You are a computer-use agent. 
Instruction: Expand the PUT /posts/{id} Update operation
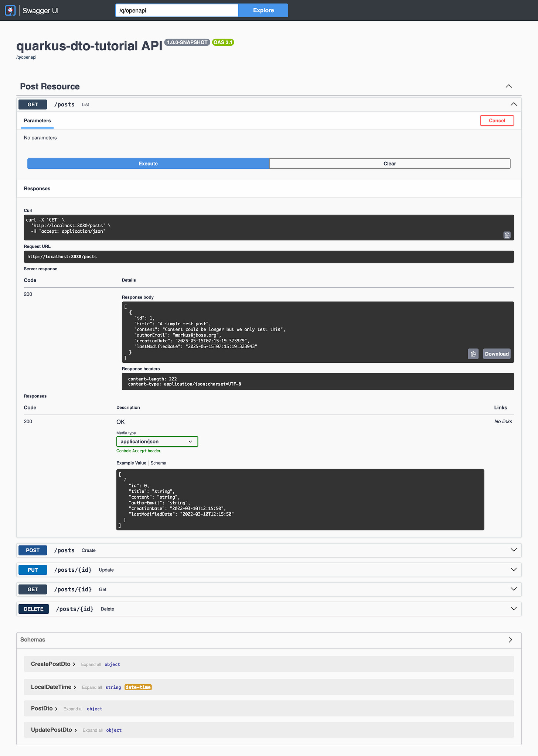pos(514,569)
